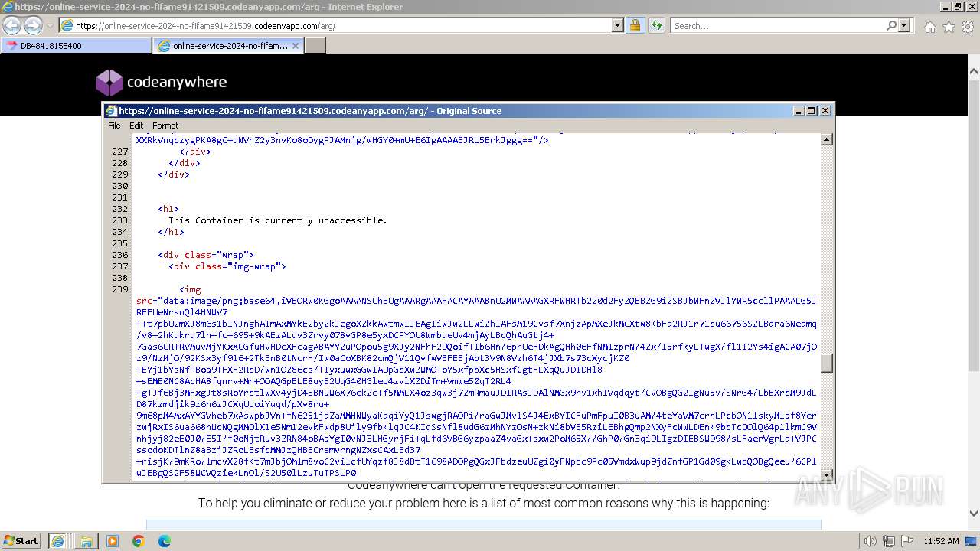
Task: Click browser page scroll down arrow
Action: (x=973, y=514)
